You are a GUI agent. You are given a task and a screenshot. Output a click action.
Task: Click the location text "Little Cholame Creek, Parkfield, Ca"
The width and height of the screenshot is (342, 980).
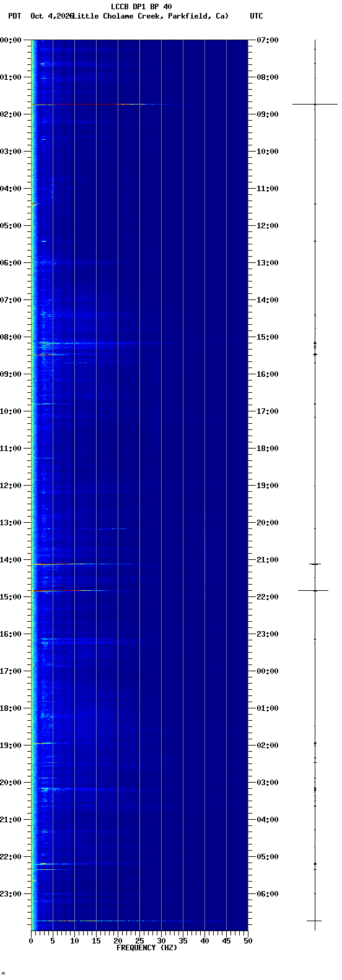click(151, 16)
